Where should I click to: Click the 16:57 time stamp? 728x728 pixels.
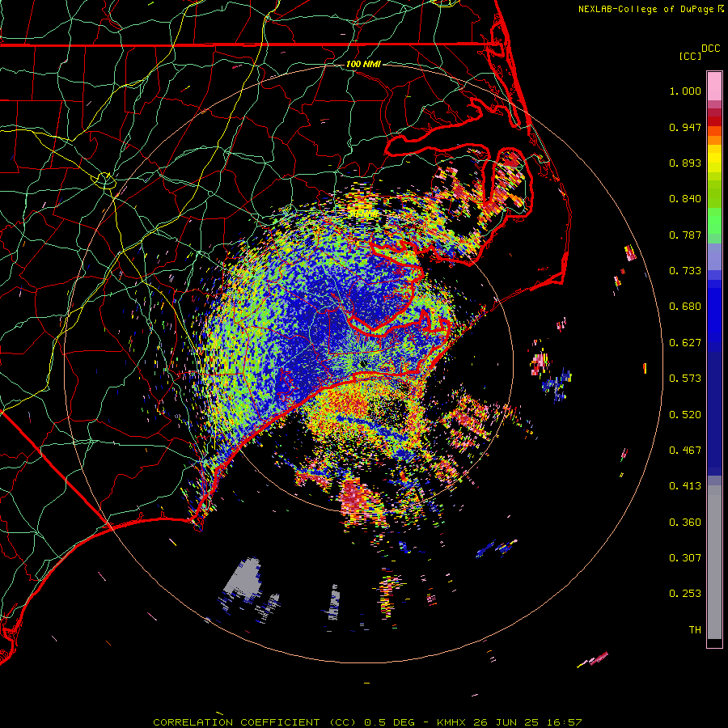pyautogui.click(x=564, y=722)
